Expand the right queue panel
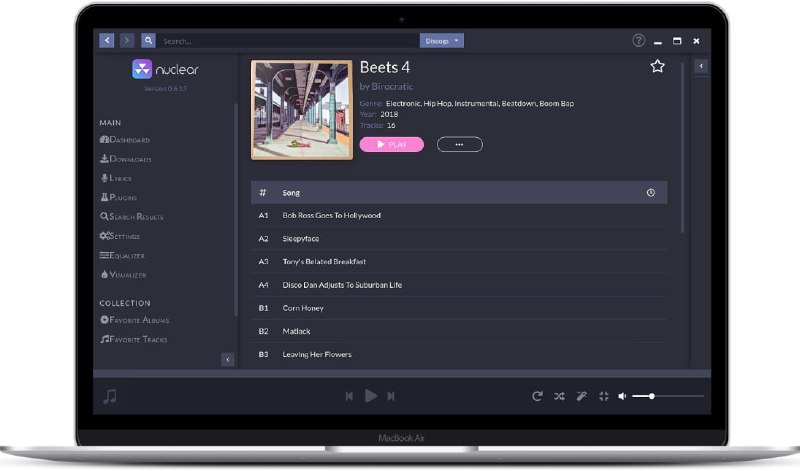This screenshot has height=471, width=800. (701, 66)
